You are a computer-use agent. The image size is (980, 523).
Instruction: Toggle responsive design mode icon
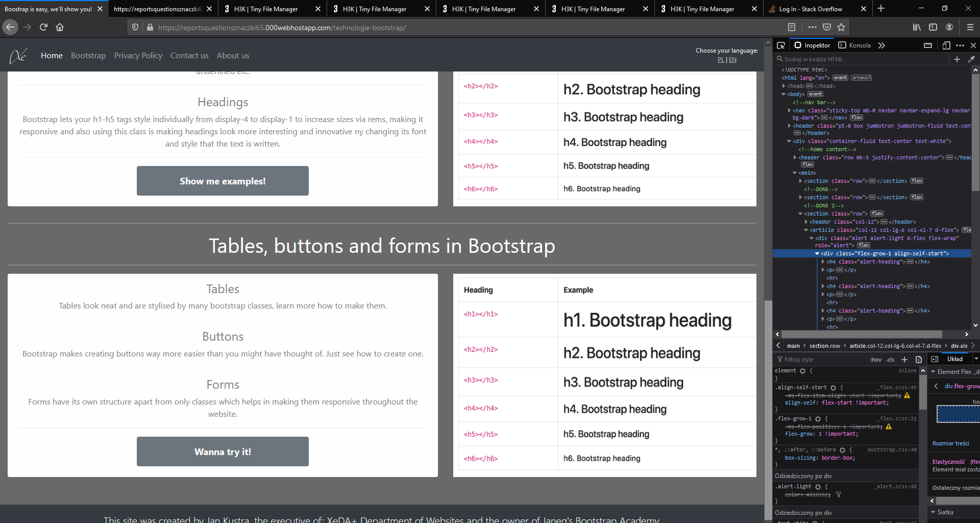pos(946,45)
